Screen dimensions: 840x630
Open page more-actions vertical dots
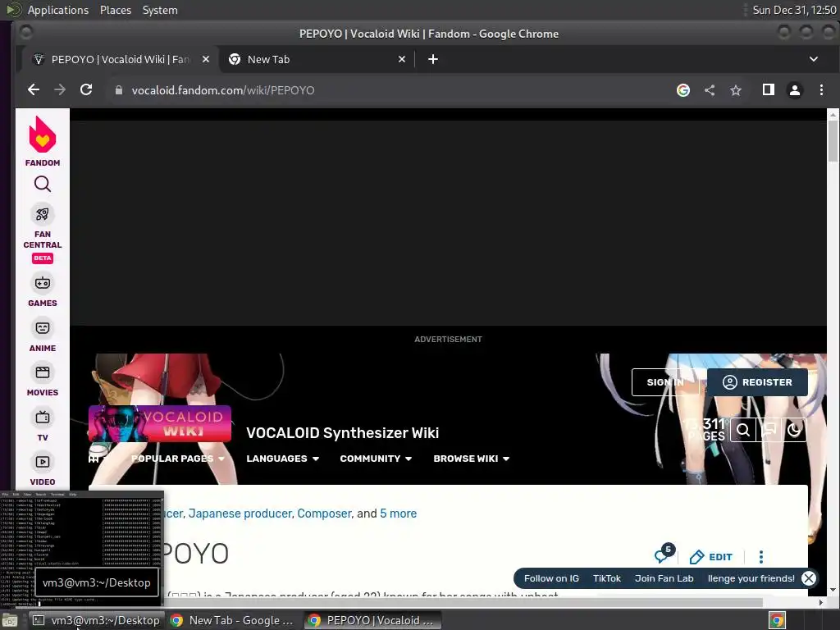760,557
